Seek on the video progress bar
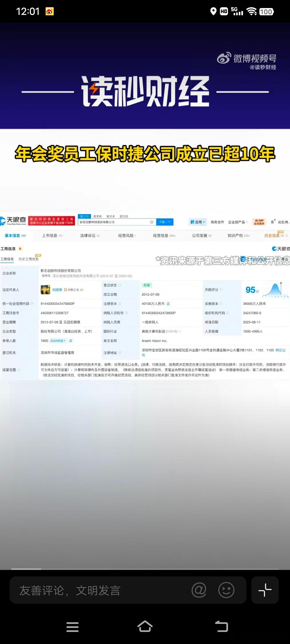 coord(145,569)
